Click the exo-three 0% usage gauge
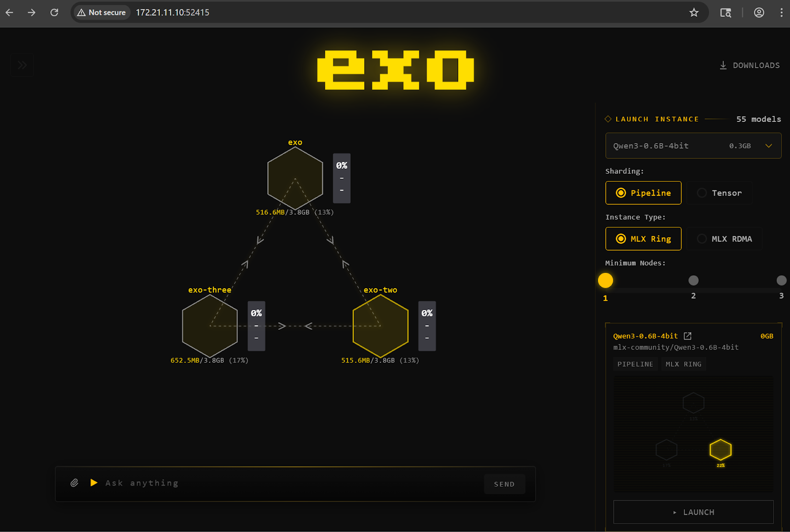 (256, 326)
